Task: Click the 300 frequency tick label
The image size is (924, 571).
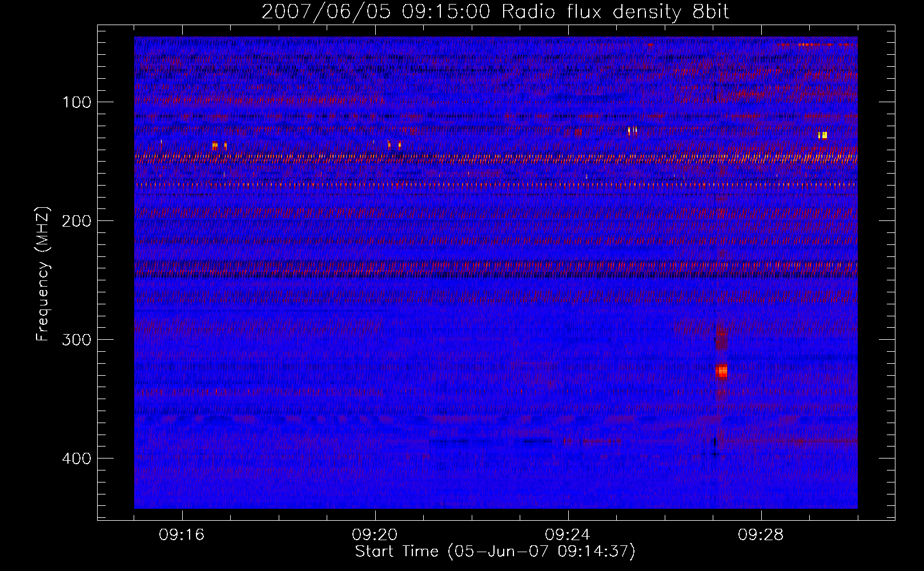Action: click(77, 340)
